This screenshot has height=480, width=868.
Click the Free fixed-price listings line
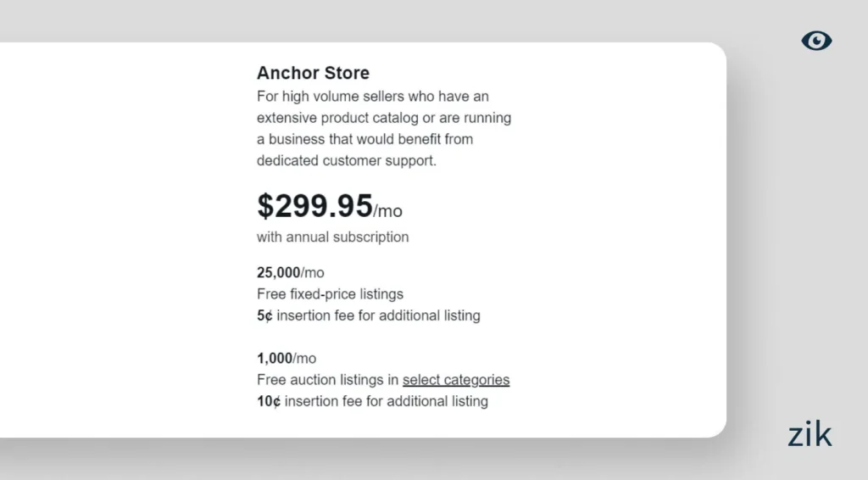330,294
